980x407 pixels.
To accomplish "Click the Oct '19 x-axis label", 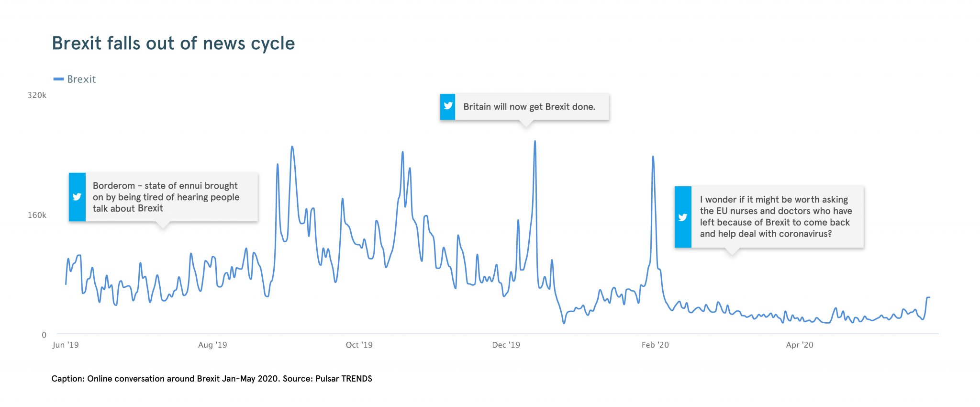I will coord(359,345).
